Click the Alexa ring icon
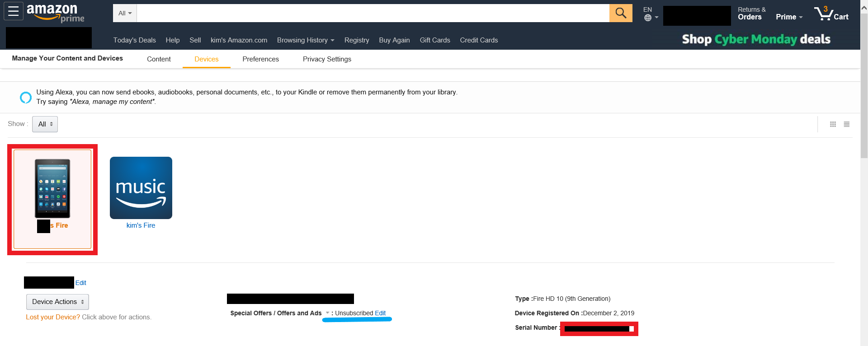Screen dimensions: 868x346 click(x=26, y=97)
